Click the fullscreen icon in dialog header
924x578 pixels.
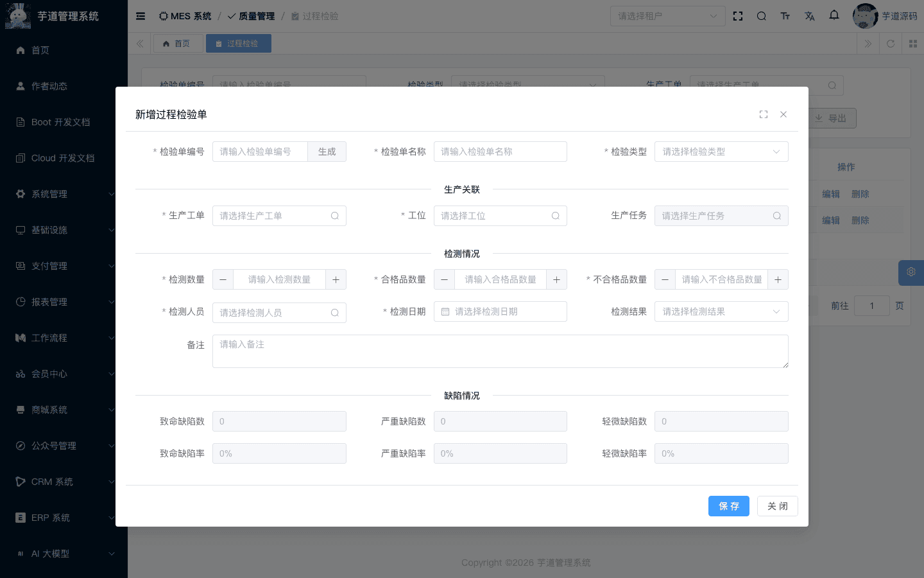764,114
